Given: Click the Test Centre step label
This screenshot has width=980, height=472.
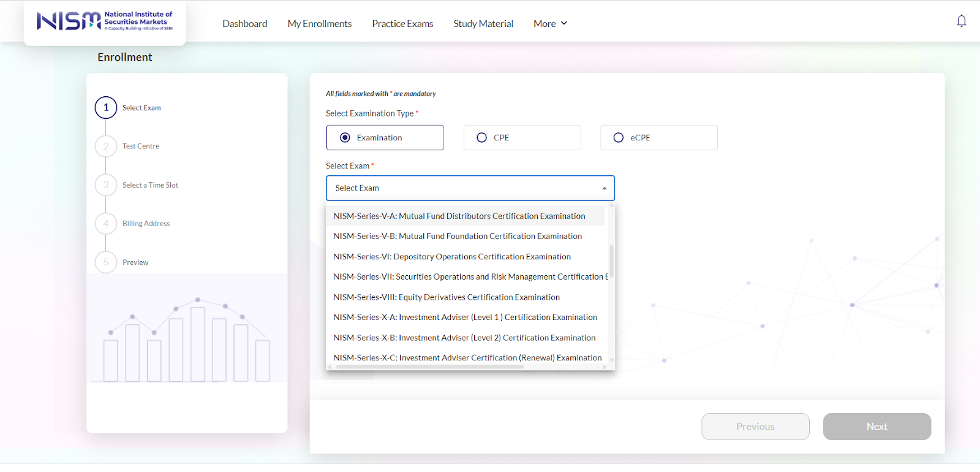Looking at the screenshot, I should (x=141, y=147).
